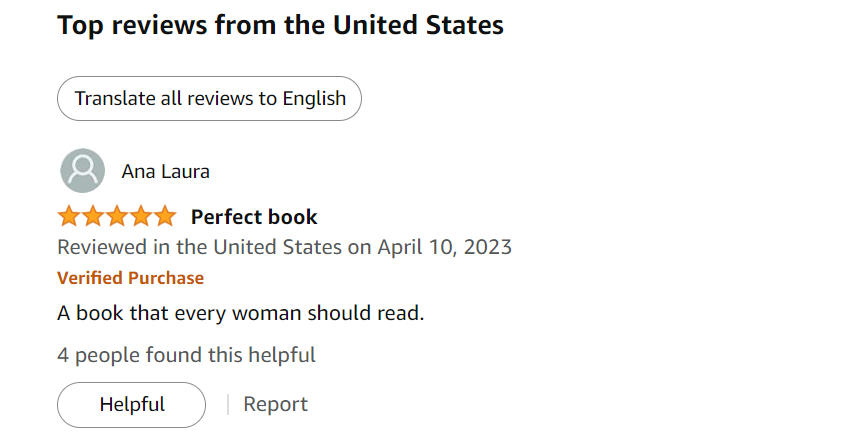Click the fifth, last rating star
The height and width of the screenshot is (447, 860).
pyautogui.click(x=165, y=216)
